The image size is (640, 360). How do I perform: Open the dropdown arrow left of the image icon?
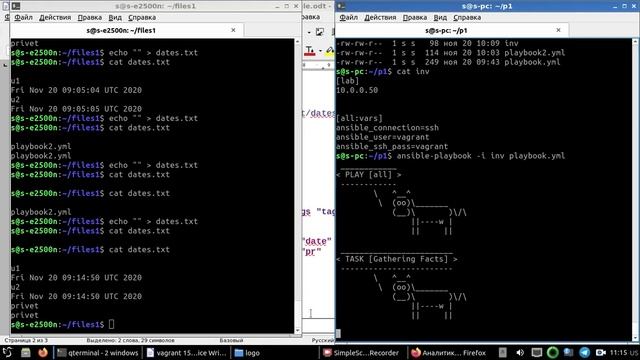309,32
